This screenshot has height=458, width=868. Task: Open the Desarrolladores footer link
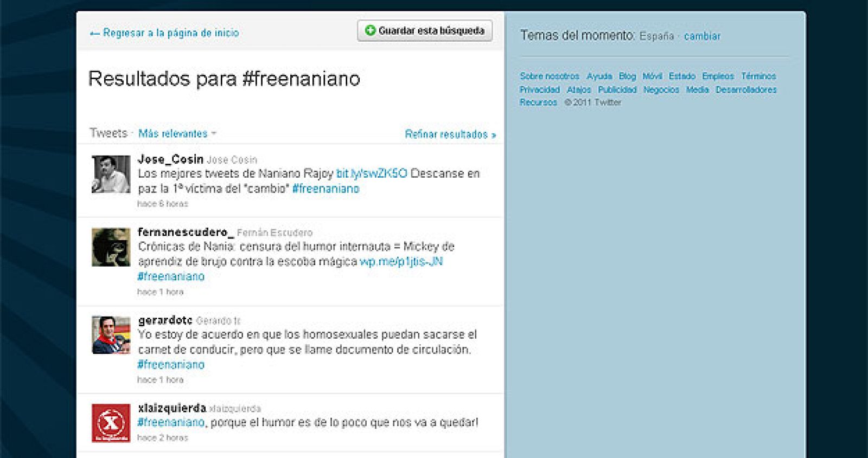[x=746, y=89]
